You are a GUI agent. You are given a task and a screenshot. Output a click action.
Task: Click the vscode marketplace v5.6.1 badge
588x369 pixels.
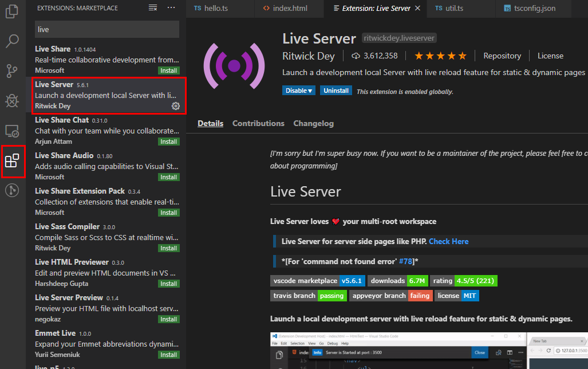coord(318,281)
